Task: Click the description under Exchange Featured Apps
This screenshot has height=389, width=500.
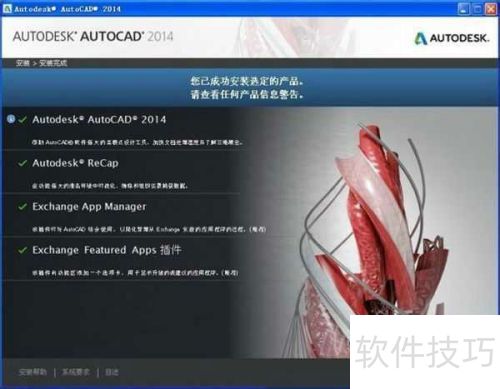Action: point(135,273)
